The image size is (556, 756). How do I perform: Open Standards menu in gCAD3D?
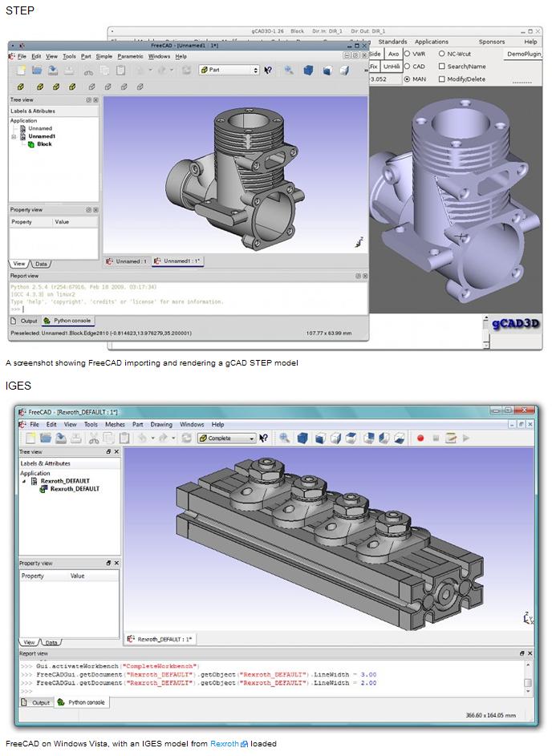(392, 42)
